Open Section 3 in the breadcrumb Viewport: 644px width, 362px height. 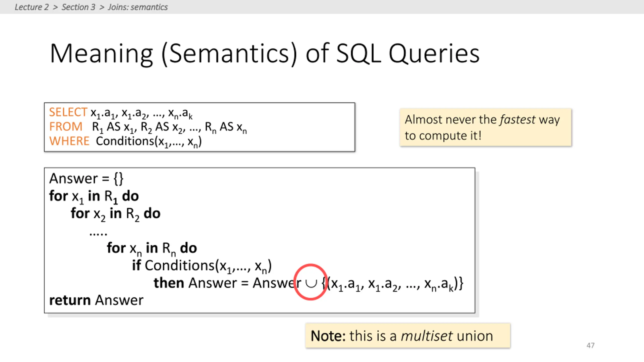78,7
